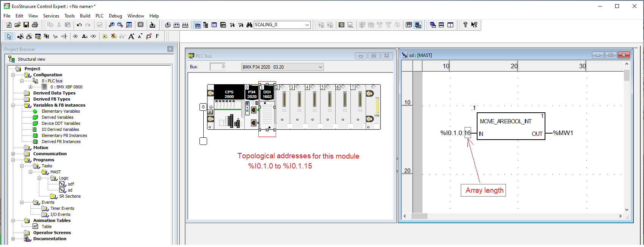Click the horizontal scrollbar thumb in sd window

419,216
